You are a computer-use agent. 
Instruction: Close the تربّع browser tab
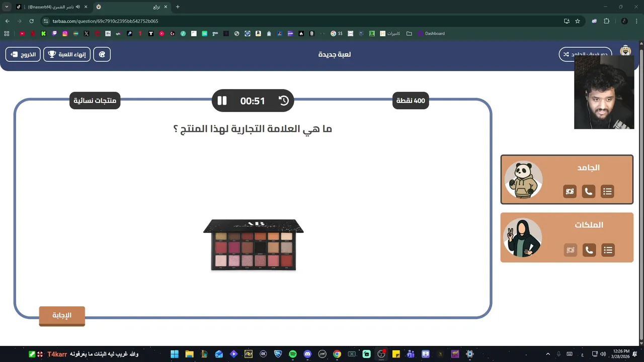coord(165,7)
